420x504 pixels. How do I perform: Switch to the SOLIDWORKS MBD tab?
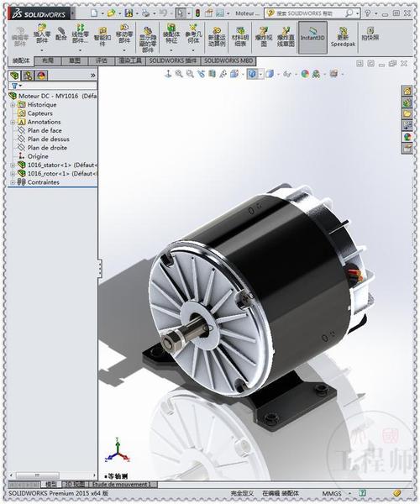pos(228,60)
